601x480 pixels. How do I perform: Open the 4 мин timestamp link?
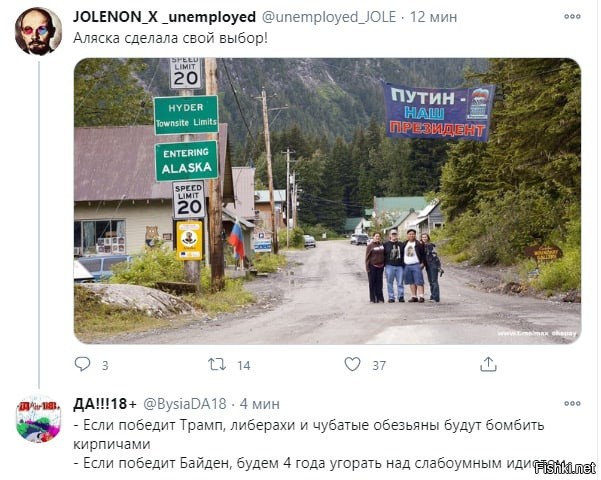[x=259, y=404]
